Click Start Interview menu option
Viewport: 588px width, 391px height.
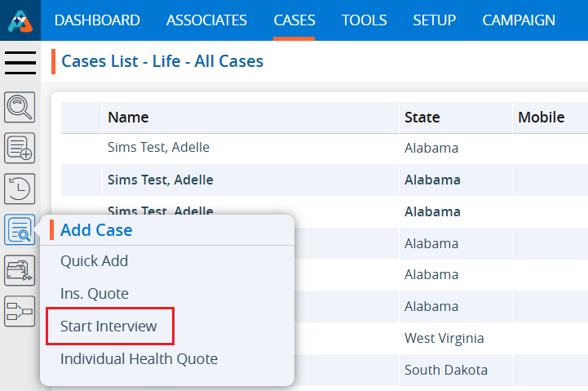pos(108,327)
